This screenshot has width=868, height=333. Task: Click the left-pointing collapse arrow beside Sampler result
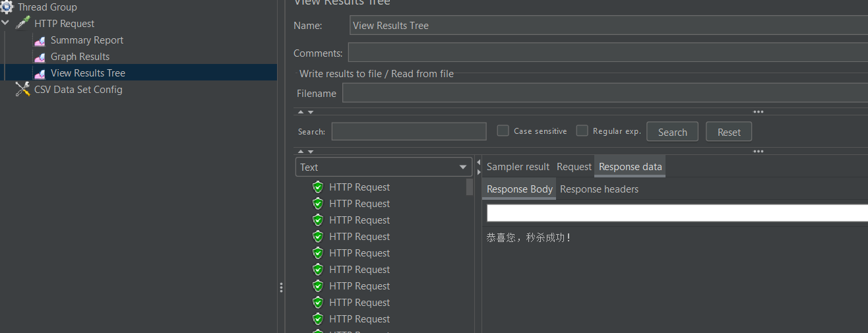478,162
